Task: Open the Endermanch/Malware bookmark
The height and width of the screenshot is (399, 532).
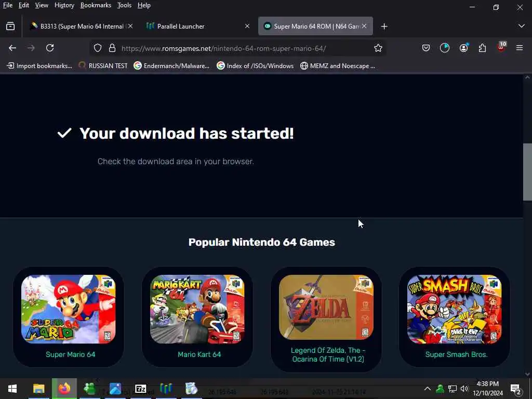Action: pyautogui.click(x=171, y=66)
